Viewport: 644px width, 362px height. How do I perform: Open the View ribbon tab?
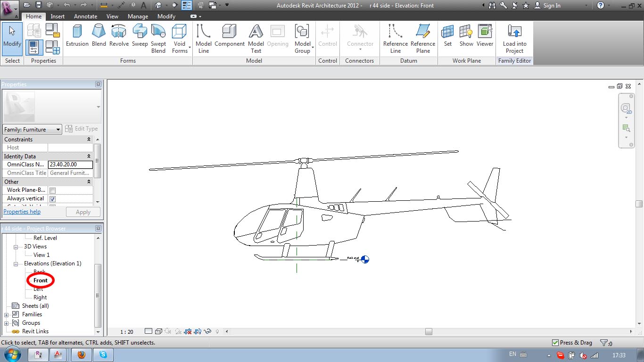click(x=112, y=16)
